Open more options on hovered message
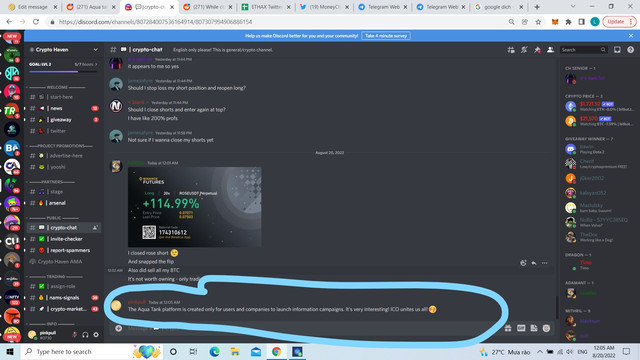640x360 pixels. [x=544, y=263]
